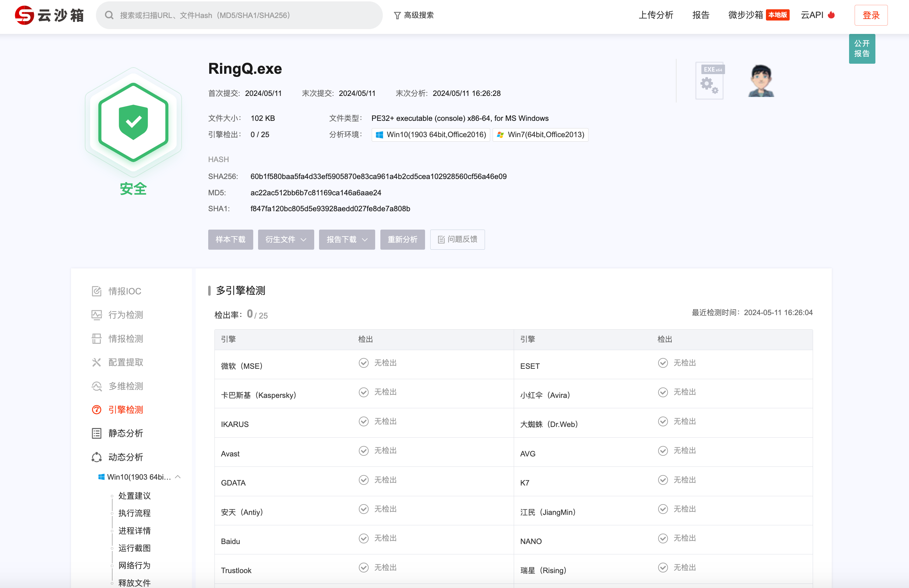Go to 配置提取 section

[125, 362]
